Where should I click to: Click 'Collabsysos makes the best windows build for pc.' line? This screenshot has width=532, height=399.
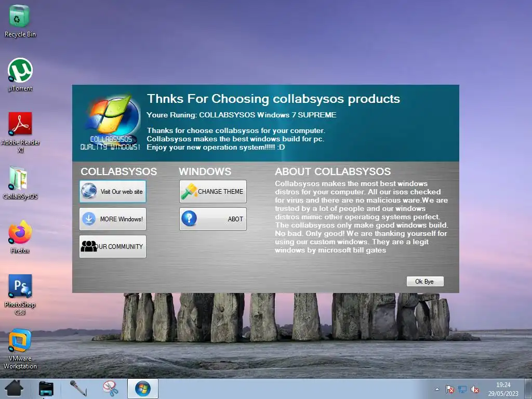point(235,139)
